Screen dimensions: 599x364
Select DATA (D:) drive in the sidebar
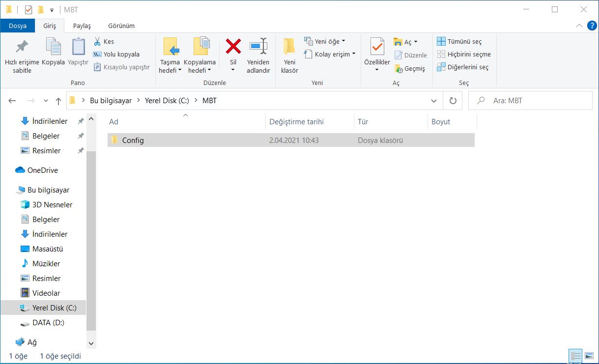click(x=48, y=323)
